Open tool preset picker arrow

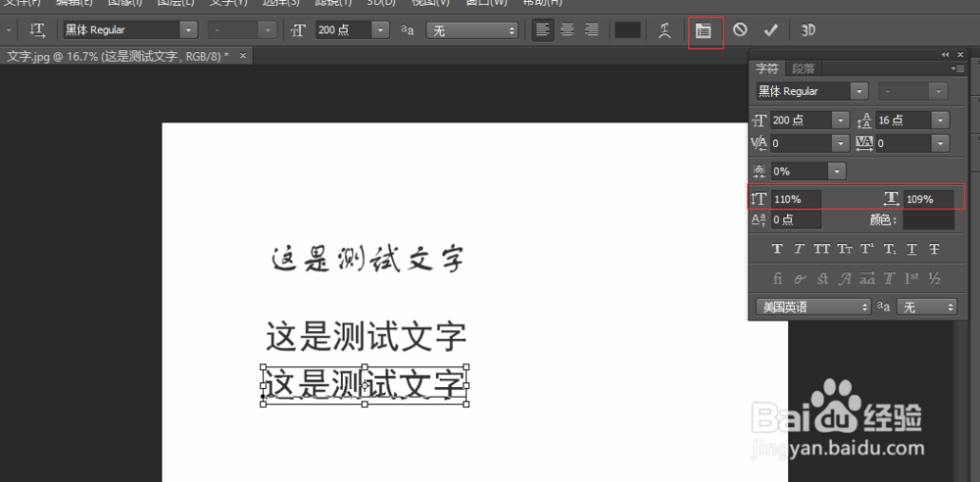click(x=9, y=30)
